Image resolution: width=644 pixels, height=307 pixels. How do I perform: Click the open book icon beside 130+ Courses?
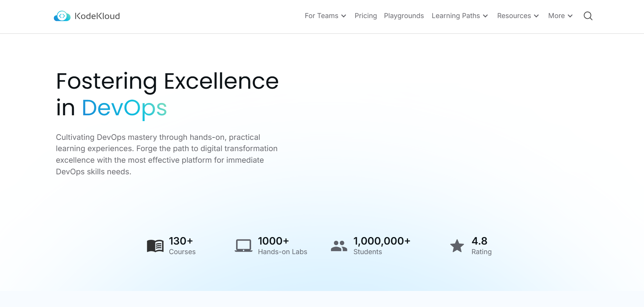[x=155, y=245]
